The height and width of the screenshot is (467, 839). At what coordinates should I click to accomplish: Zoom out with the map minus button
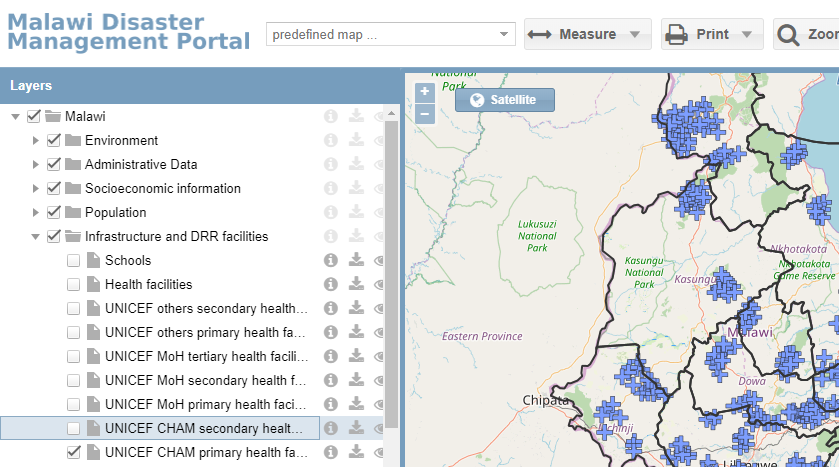(x=425, y=113)
